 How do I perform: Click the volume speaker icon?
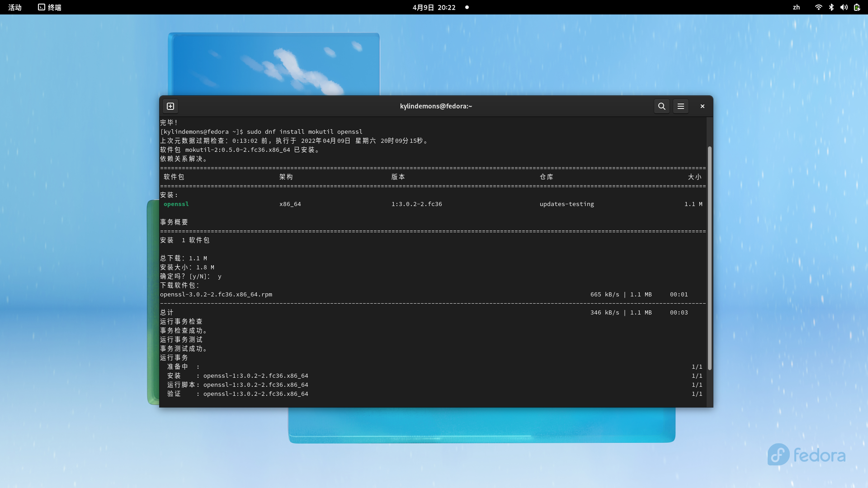pos(844,7)
